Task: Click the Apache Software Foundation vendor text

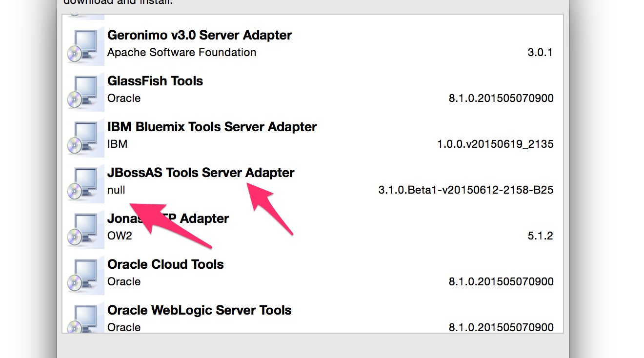Action: pyautogui.click(x=181, y=52)
